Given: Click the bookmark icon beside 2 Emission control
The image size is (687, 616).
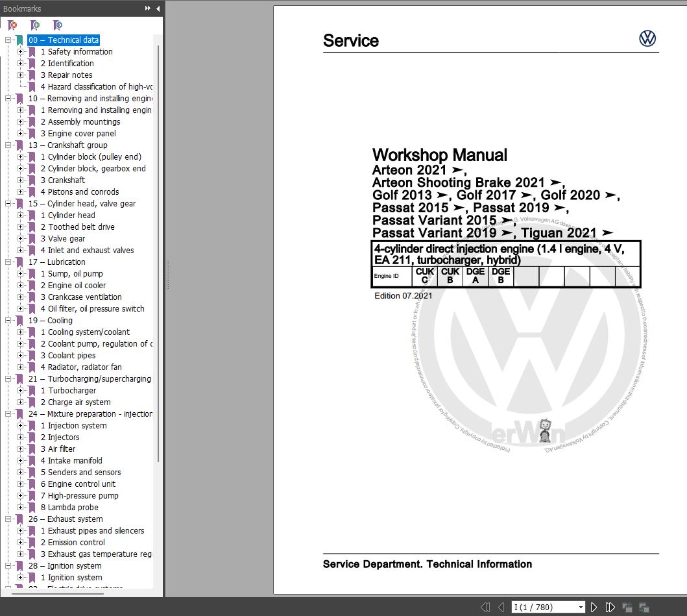Looking at the screenshot, I should click(32, 543).
